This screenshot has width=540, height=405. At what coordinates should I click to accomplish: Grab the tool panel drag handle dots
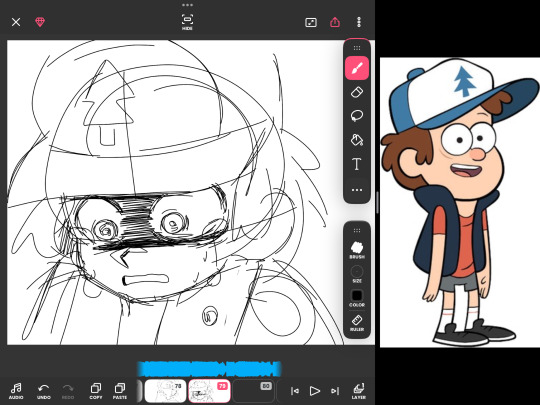pyautogui.click(x=357, y=48)
